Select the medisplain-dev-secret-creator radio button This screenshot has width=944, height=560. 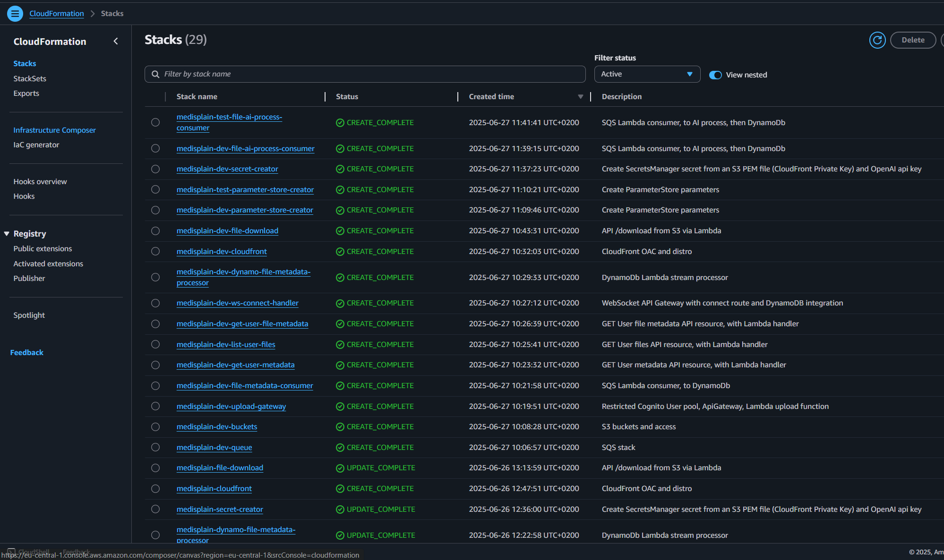(x=155, y=169)
